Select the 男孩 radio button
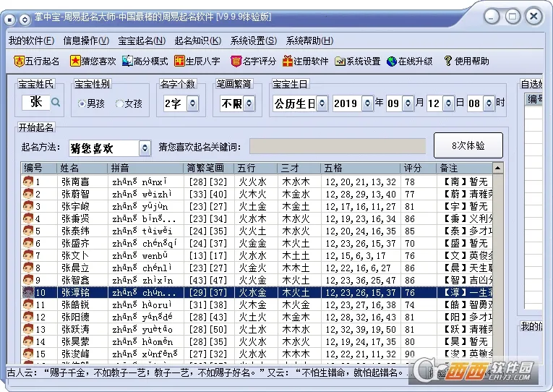 point(82,104)
